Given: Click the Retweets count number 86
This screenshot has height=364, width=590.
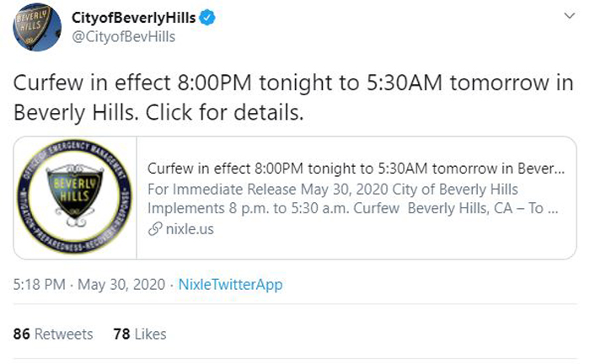Looking at the screenshot, I should [21, 334].
